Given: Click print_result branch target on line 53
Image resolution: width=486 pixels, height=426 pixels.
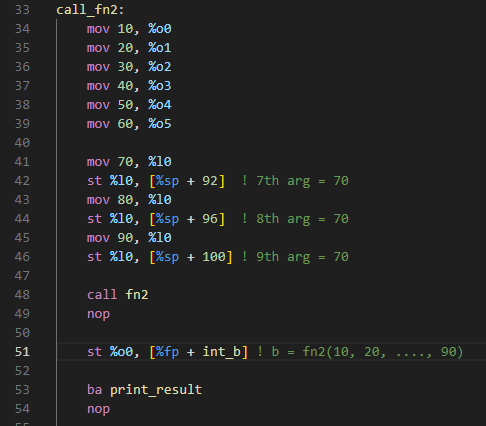Looking at the screenshot, I should pyautogui.click(x=156, y=390).
